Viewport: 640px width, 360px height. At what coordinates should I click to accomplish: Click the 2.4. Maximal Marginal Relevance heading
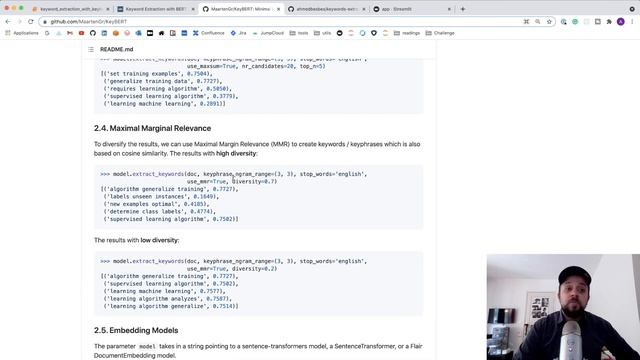point(152,128)
